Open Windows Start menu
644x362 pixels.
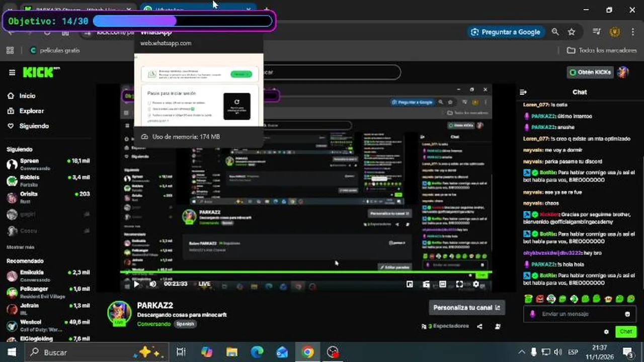pyautogui.click(x=12, y=352)
